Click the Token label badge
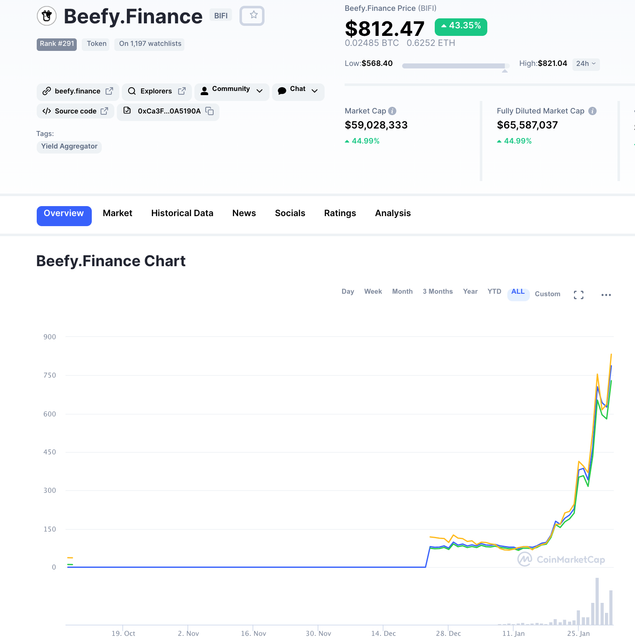 96,44
